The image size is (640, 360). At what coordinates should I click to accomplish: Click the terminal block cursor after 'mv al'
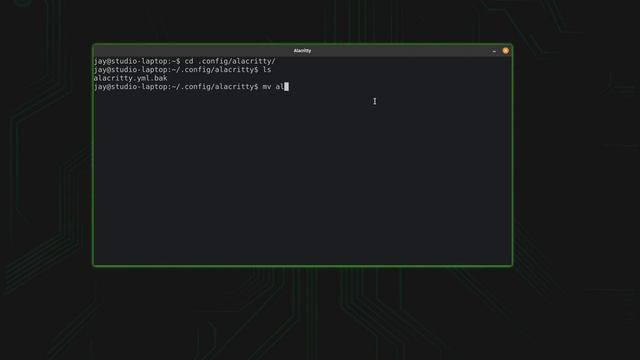(x=287, y=87)
